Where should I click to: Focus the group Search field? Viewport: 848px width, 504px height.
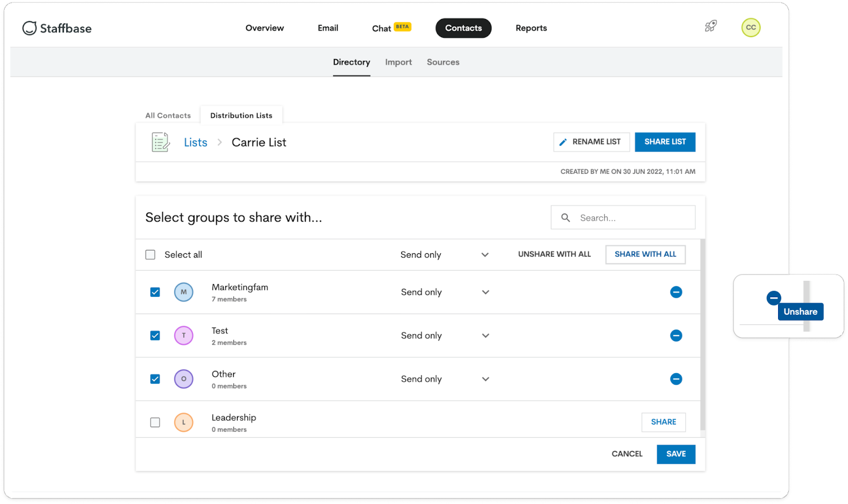pos(623,217)
